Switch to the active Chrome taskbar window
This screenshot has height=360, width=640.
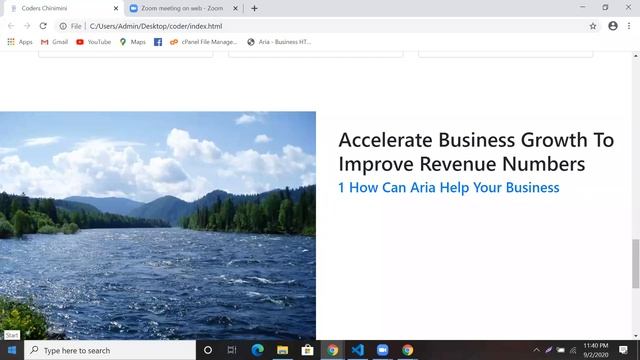[332, 350]
